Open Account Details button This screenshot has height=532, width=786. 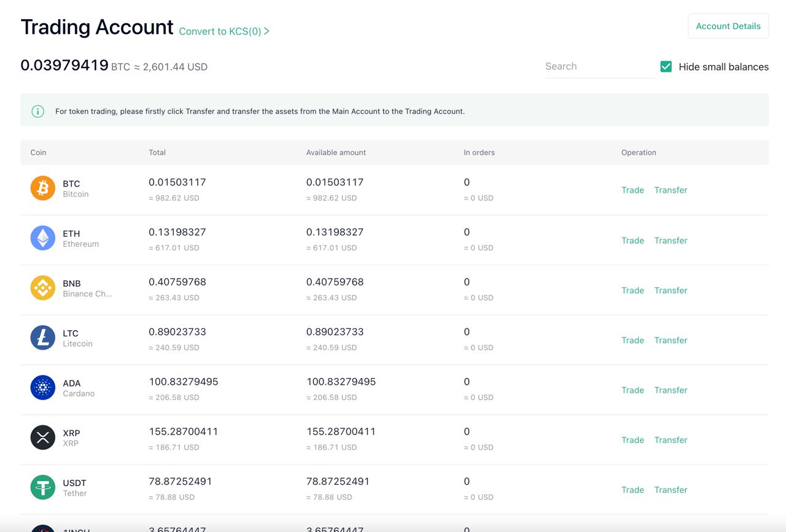point(728,26)
